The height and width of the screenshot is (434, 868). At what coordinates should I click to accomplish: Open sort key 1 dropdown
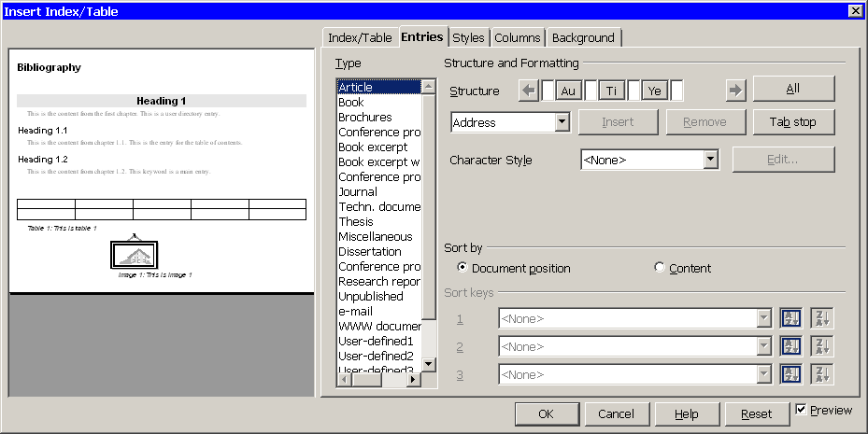tap(764, 318)
